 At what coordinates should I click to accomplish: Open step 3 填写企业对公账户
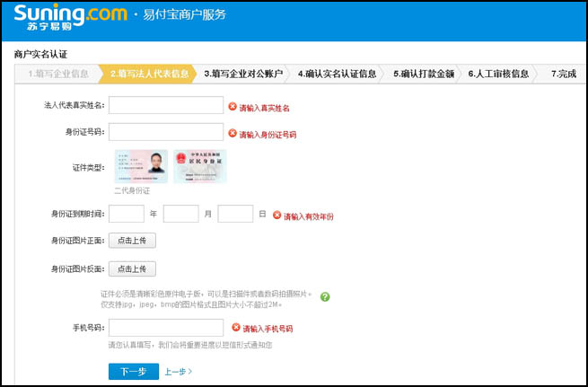coord(243,74)
